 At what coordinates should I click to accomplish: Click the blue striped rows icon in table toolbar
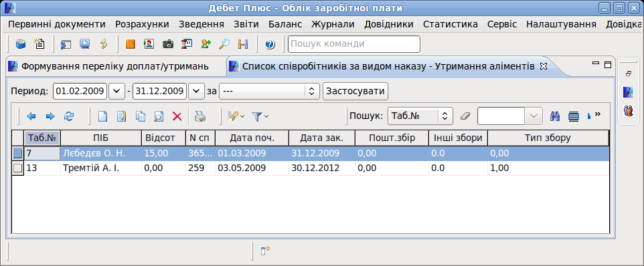point(573,116)
